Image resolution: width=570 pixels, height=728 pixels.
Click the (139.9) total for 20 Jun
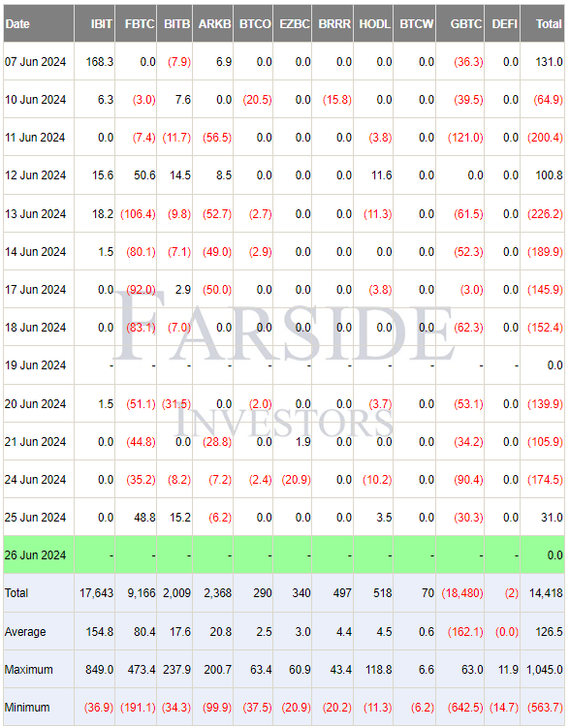coord(545,404)
